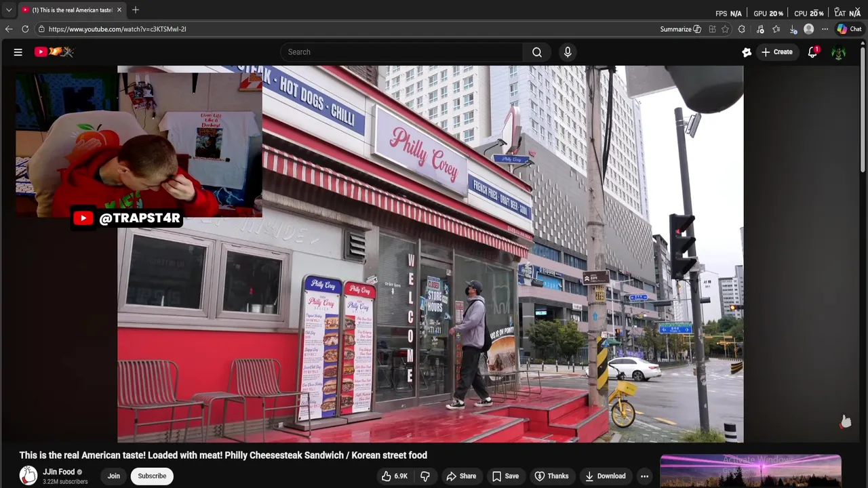This screenshot has width=868, height=488.
Task: Open the Create dropdown button
Action: click(x=777, y=52)
